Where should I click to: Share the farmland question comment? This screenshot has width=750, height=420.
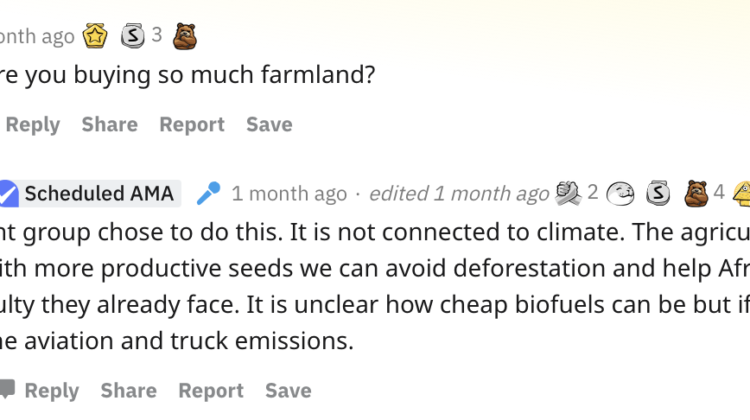pyautogui.click(x=109, y=125)
